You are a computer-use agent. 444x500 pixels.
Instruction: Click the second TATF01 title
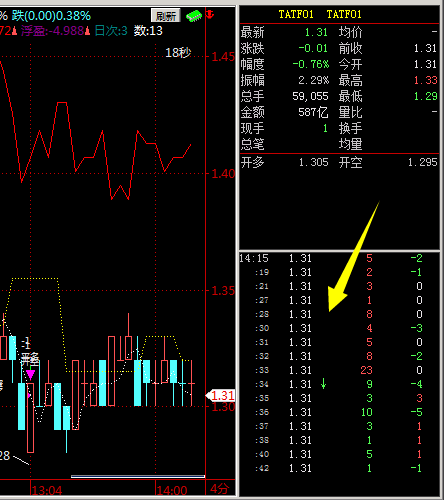click(x=344, y=14)
